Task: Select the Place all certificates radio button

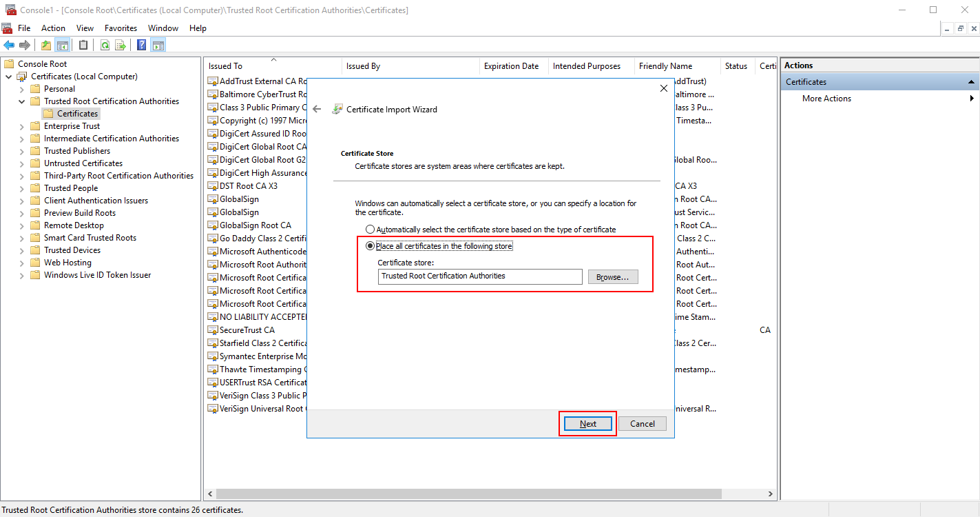Action: click(370, 245)
